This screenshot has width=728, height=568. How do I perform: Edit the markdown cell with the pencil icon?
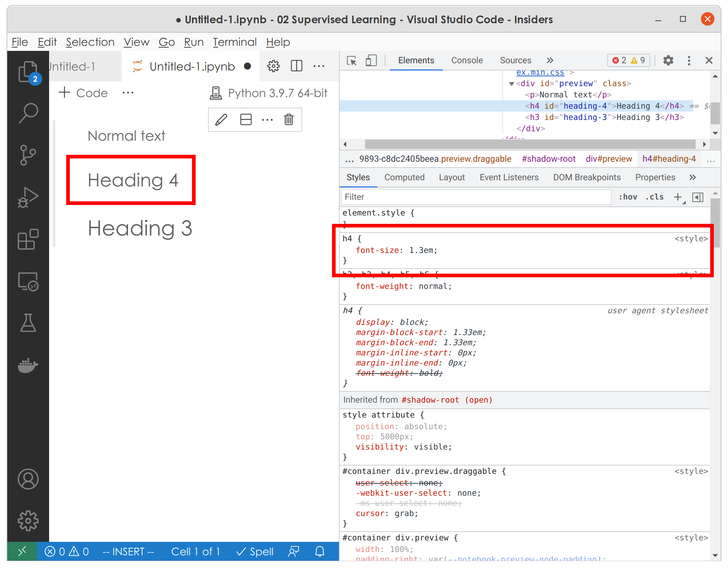tap(221, 120)
